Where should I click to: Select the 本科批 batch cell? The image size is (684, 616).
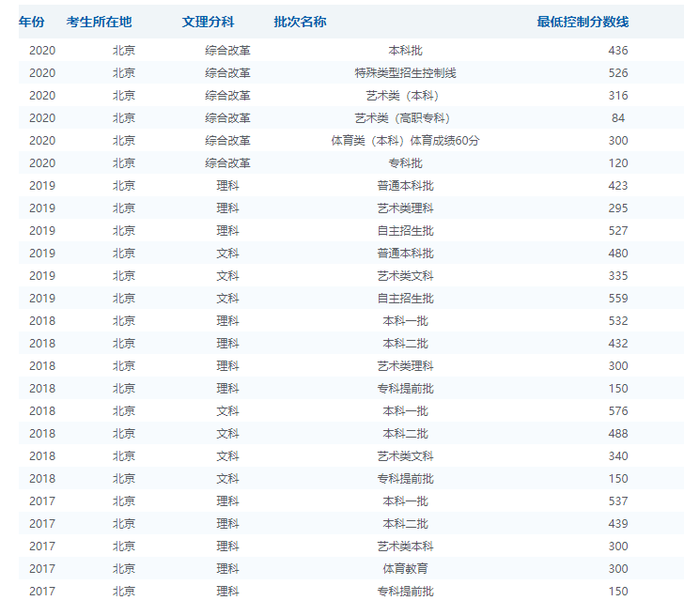coord(405,51)
